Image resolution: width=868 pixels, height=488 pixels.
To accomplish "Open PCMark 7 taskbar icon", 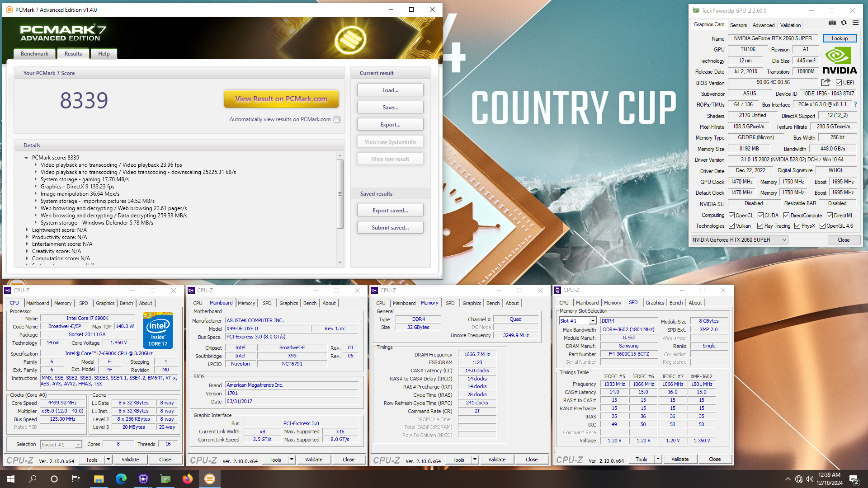I will tap(209, 479).
